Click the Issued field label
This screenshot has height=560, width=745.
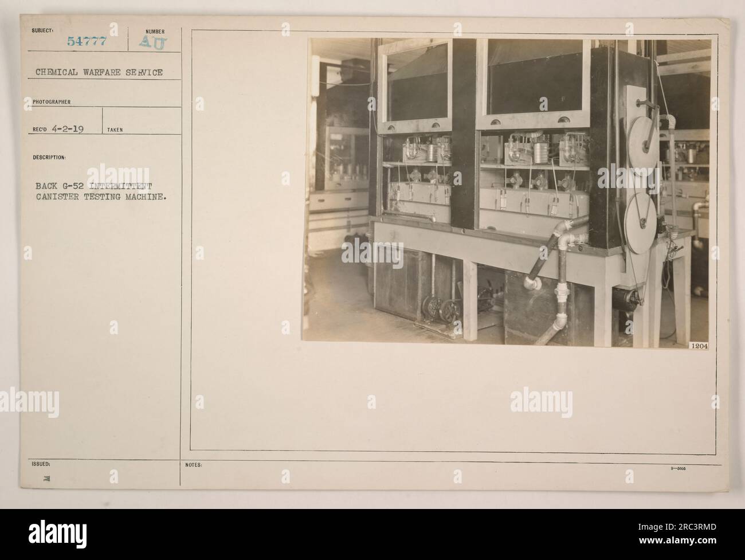[32, 465]
